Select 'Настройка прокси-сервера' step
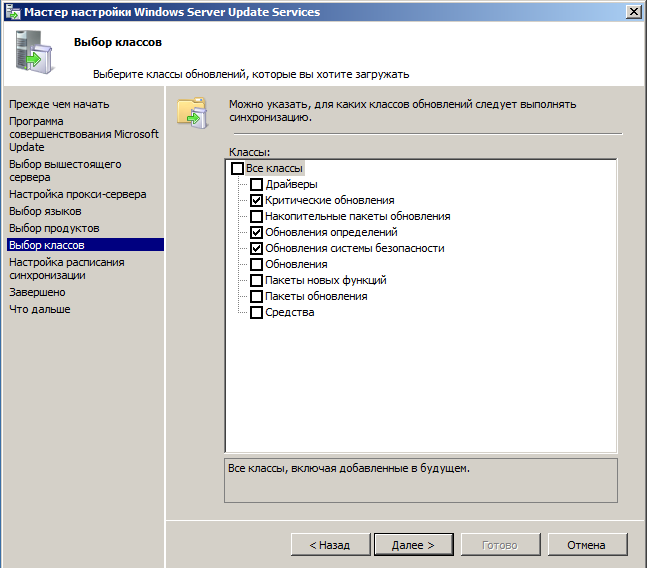This screenshot has height=568, width=647. click(x=78, y=194)
